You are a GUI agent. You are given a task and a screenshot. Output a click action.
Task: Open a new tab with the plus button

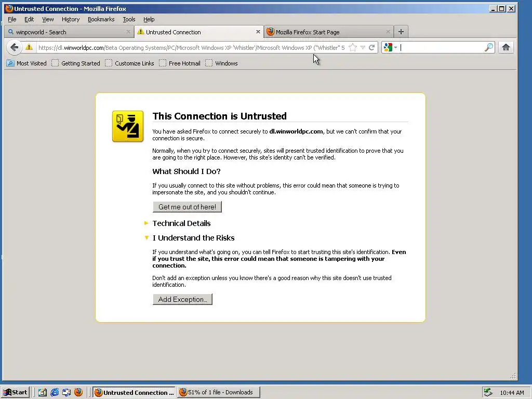click(401, 32)
